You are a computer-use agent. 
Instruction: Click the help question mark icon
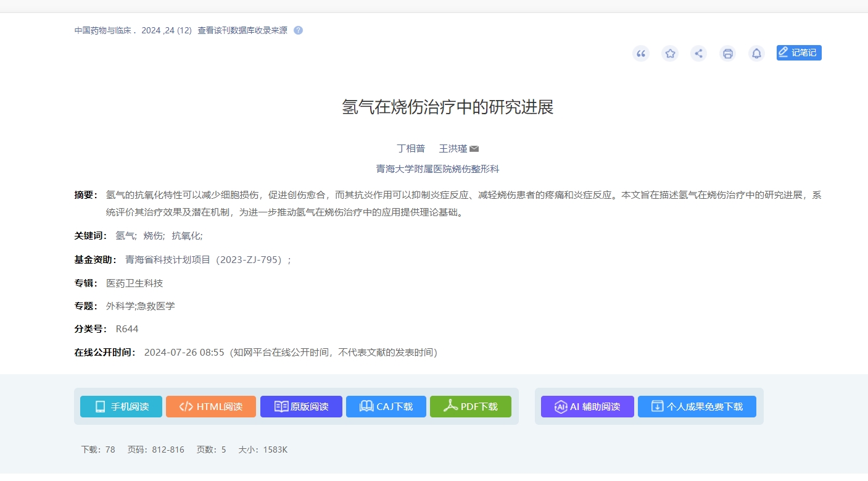(298, 30)
